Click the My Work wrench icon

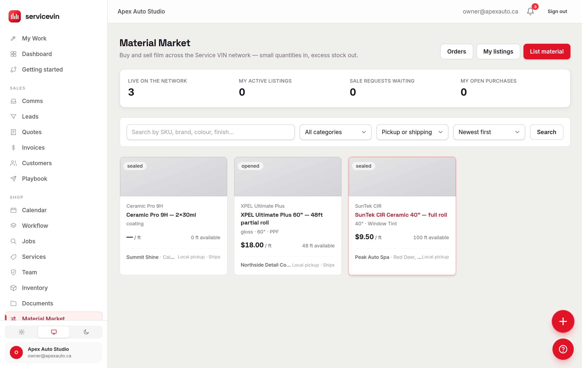pos(13,38)
